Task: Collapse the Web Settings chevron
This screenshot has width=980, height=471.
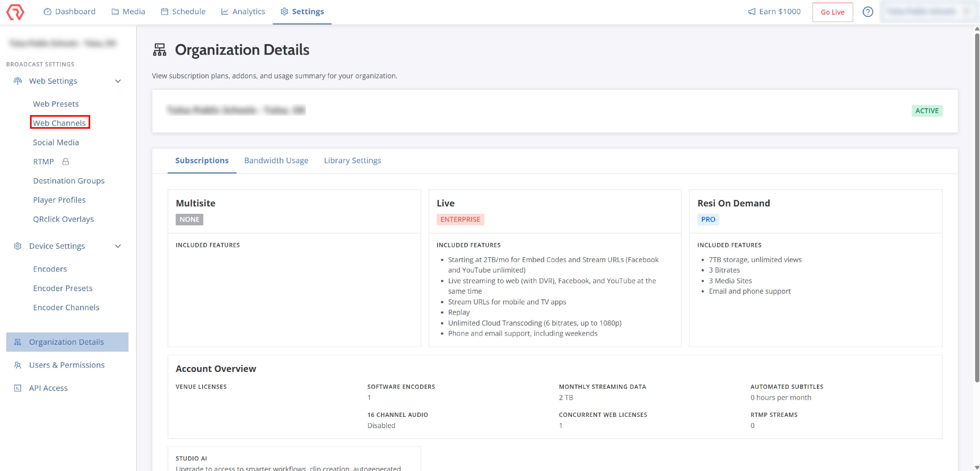Action: point(118,82)
